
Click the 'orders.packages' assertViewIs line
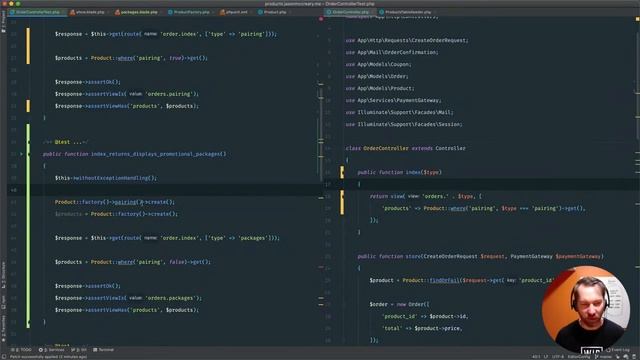click(128, 298)
